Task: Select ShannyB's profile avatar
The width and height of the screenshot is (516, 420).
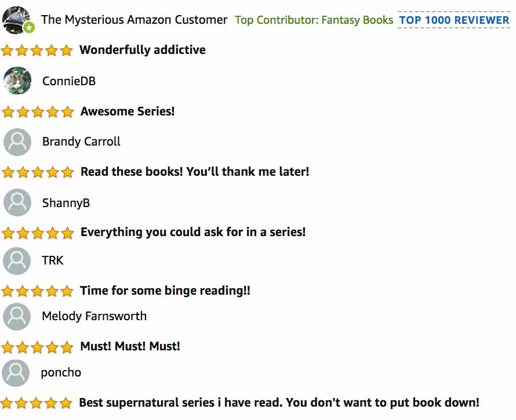Action: [x=17, y=202]
